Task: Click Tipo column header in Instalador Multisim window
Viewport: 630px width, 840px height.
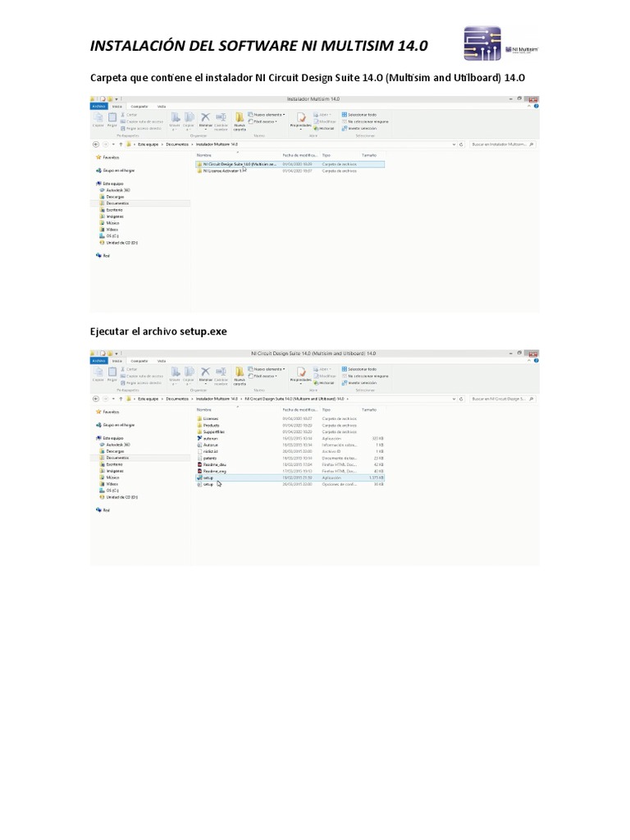Action: [x=326, y=155]
